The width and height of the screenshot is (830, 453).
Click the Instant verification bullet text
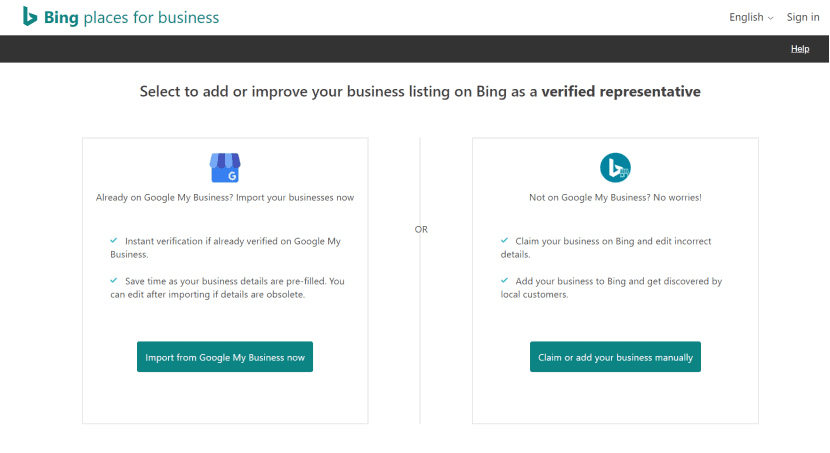tap(225, 248)
